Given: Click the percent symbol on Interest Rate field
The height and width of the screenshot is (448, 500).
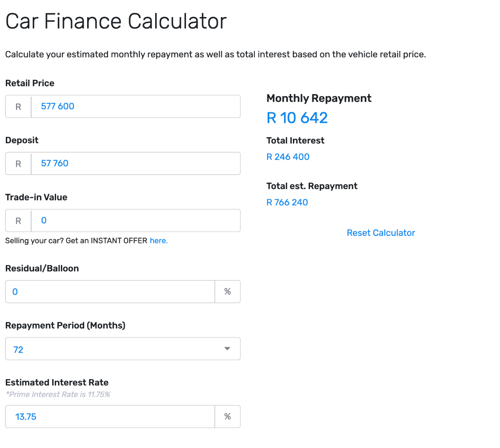Looking at the screenshot, I should pyautogui.click(x=227, y=416).
